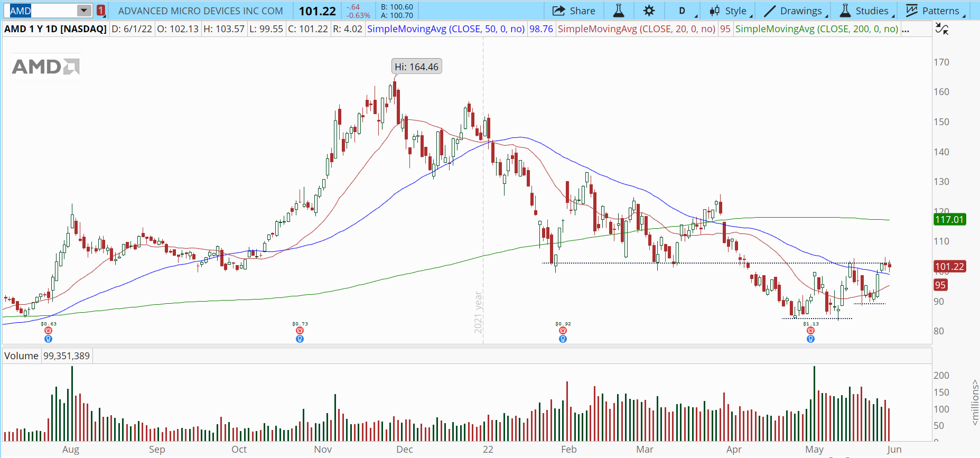Click the 'B: 100.60' bid quote
The image size is (980, 458).
tap(397, 7)
